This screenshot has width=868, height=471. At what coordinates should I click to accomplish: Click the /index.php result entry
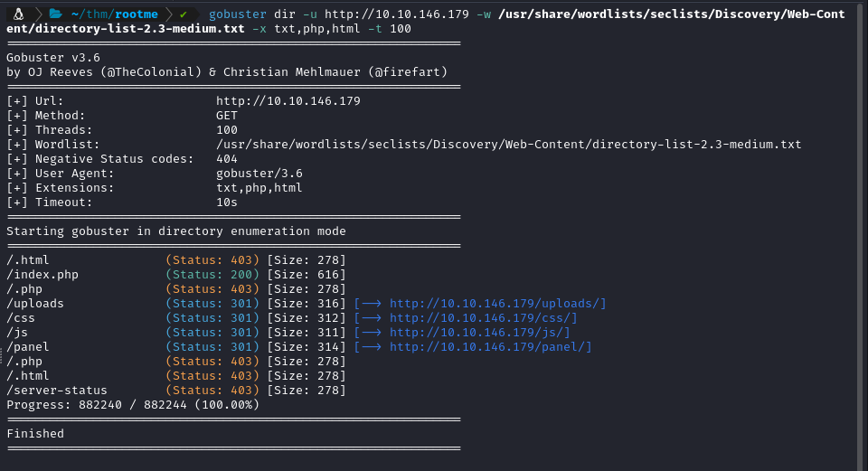pyautogui.click(x=42, y=275)
